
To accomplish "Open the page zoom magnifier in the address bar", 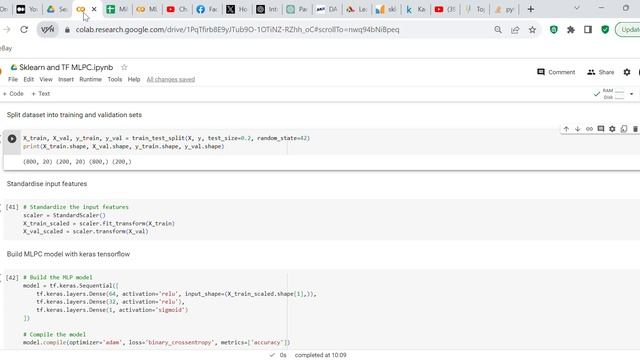I will coord(498,29).
